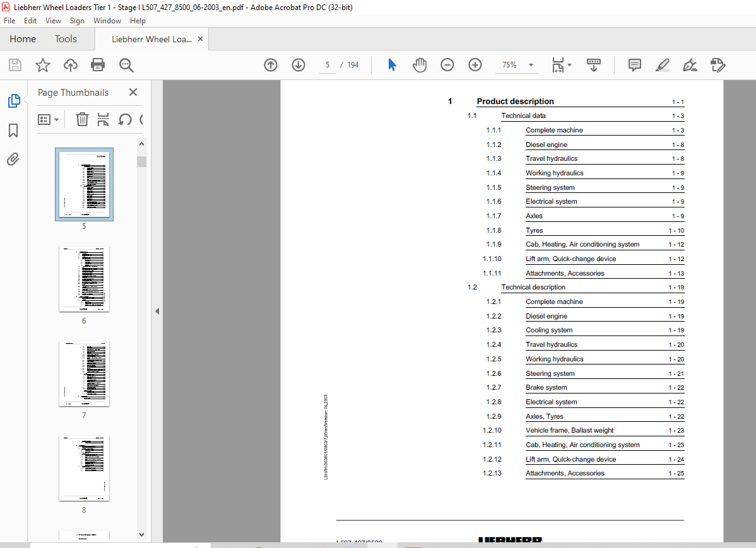Click thumbnails scrollbar up arrow
756x548 pixels.
[x=141, y=144]
